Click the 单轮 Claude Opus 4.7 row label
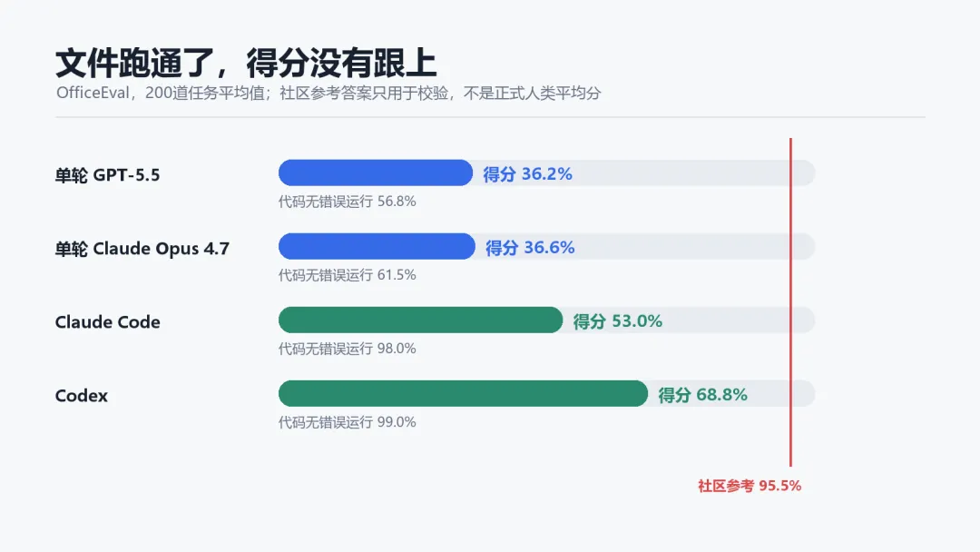The width and height of the screenshot is (980, 552). pos(142,249)
